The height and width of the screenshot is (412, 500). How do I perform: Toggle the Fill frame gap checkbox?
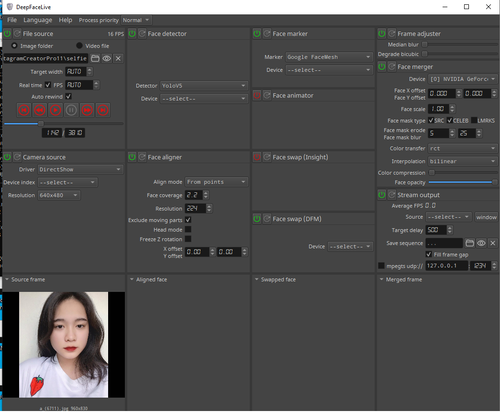click(429, 254)
